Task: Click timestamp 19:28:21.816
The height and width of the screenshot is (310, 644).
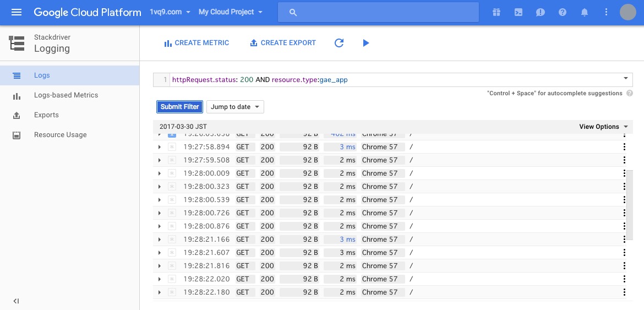Action: pyautogui.click(x=206, y=265)
